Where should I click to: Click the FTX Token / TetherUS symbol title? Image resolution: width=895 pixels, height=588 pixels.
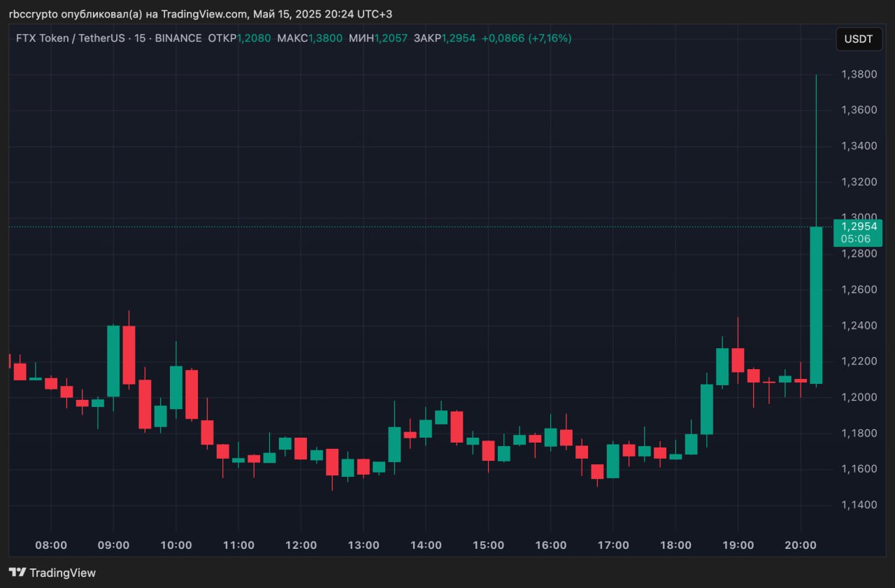(x=70, y=38)
